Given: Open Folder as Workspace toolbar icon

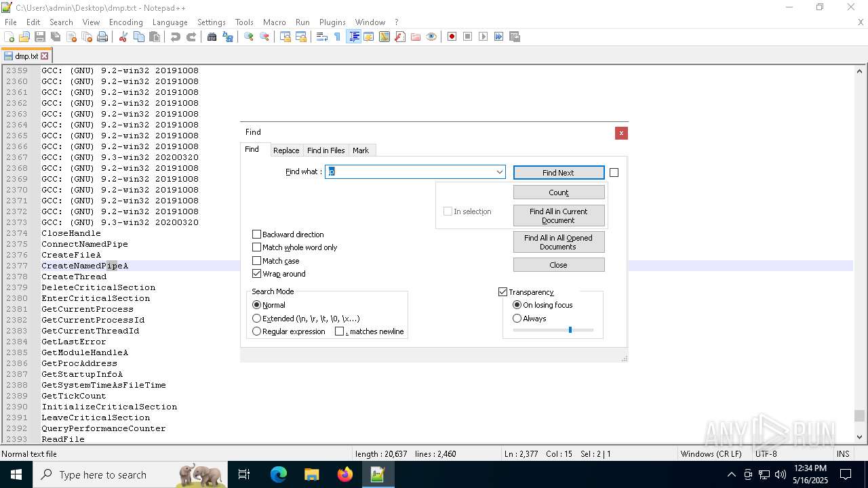Looking at the screenshot, I should tap(416, 37).
